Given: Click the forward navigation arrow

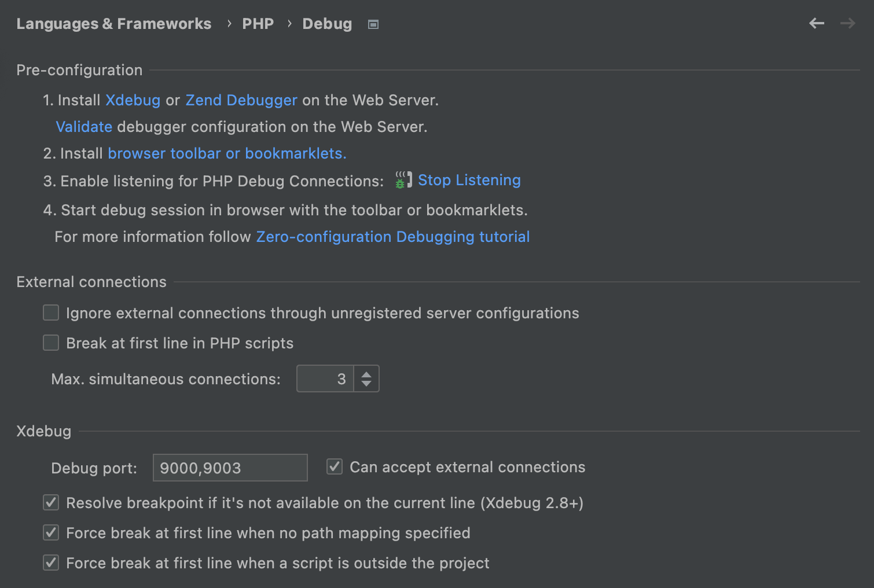Looking at the screenshot, I should 848,23.
